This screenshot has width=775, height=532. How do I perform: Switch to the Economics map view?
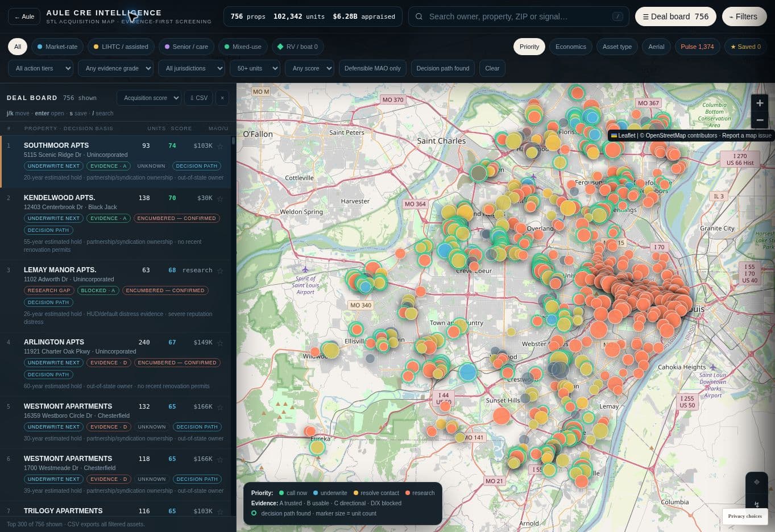tap(570, 47)
